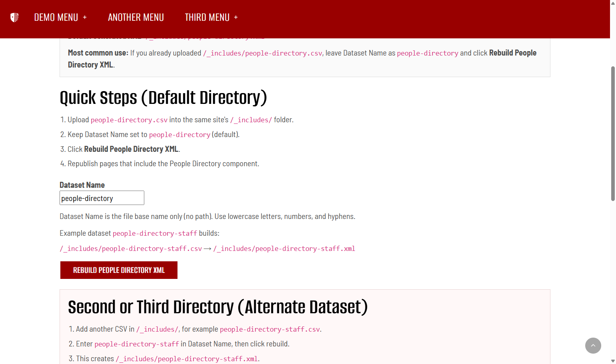This screenshot has height=364, width=616.
Task: Click 'Most common use:' bold text
Action: click(x=98, y=53)
